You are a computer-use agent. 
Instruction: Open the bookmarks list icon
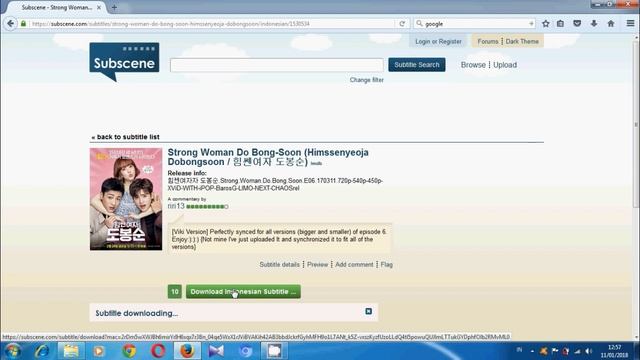[560, 24]
